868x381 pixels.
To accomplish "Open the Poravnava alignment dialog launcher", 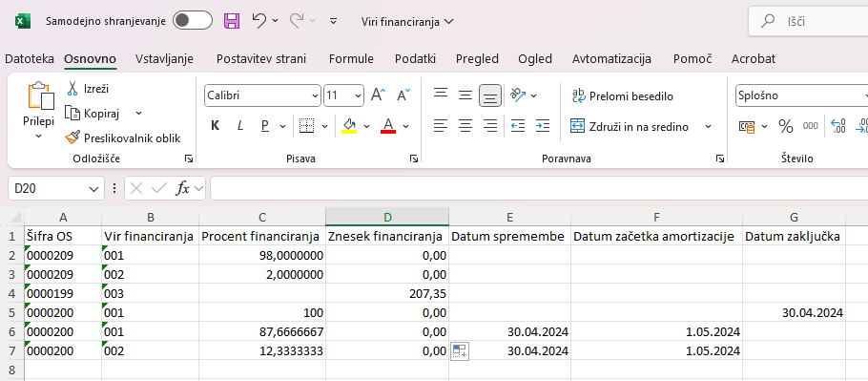I will click(719, 159).
